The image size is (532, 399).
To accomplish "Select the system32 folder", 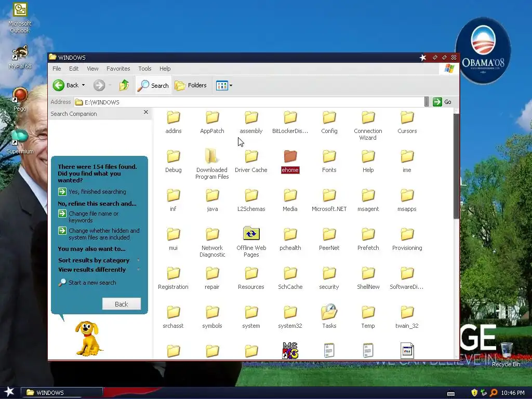I will [x=290, y=317].
